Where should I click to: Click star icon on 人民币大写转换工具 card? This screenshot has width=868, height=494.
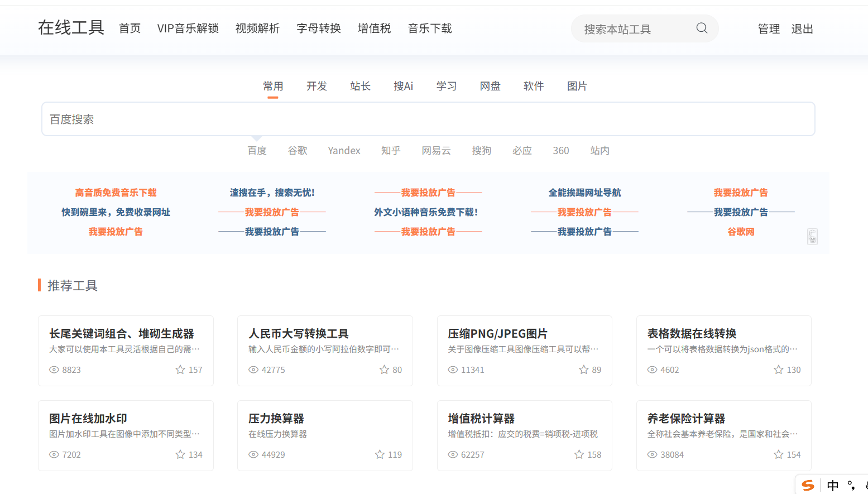pos(384,370)
